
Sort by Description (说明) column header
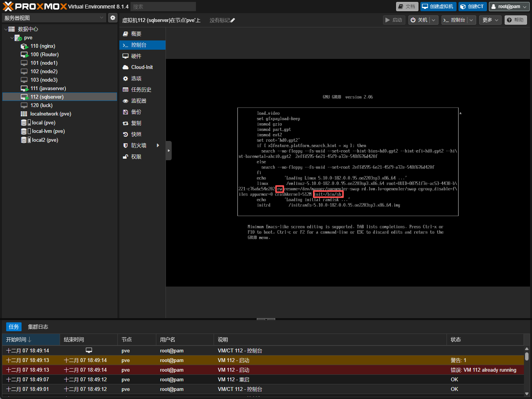coord(330,340)
